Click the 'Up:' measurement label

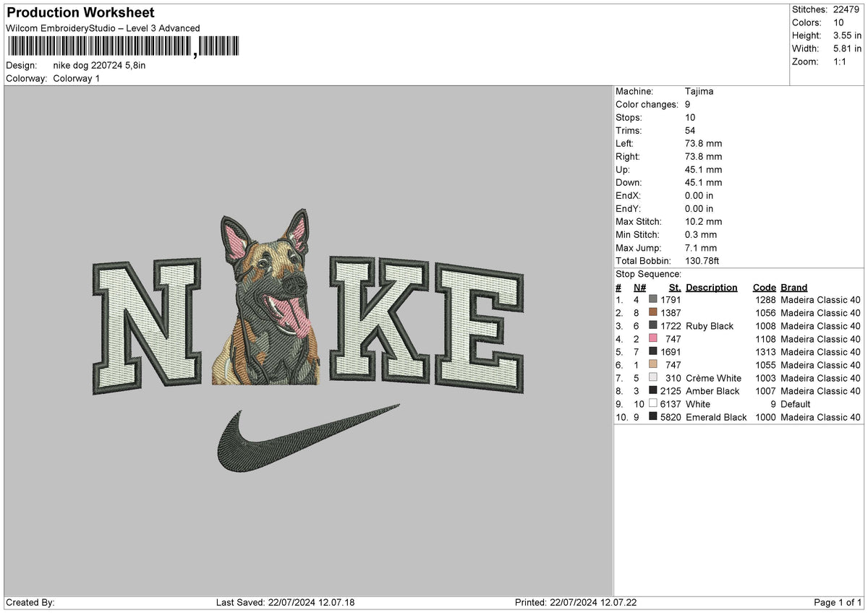click(x=623, y=169)
